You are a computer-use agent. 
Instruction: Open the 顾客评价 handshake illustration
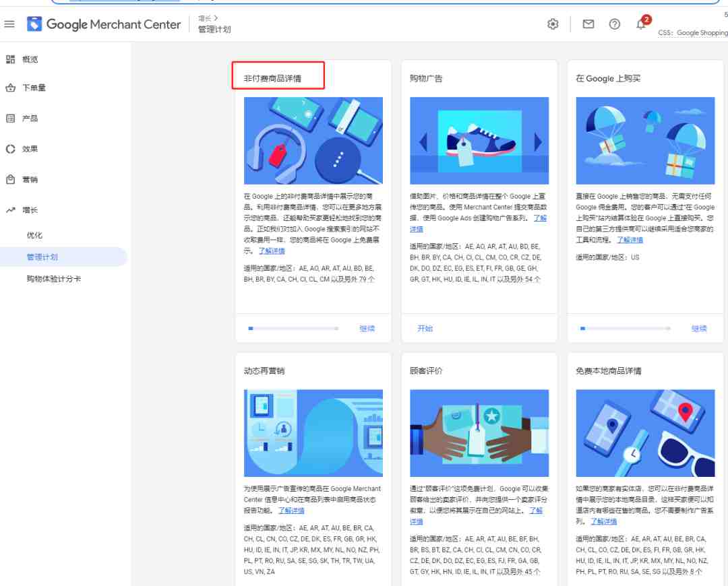[479, 433]
